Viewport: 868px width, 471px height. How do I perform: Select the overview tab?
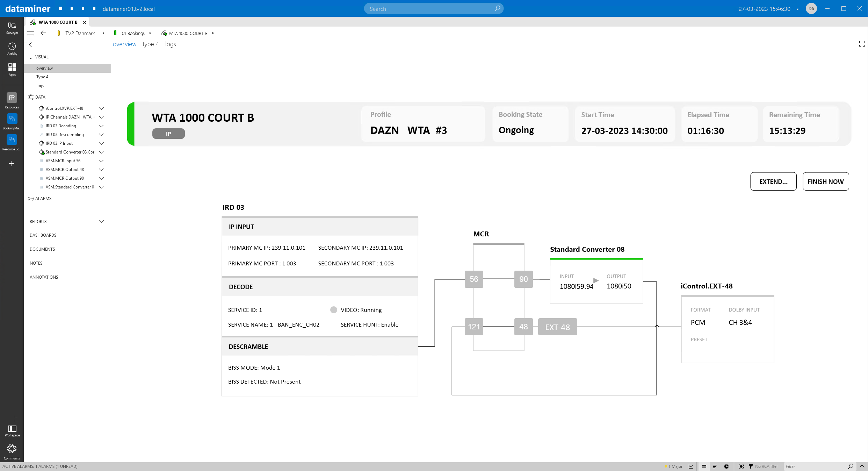click(x=124, y=44)
